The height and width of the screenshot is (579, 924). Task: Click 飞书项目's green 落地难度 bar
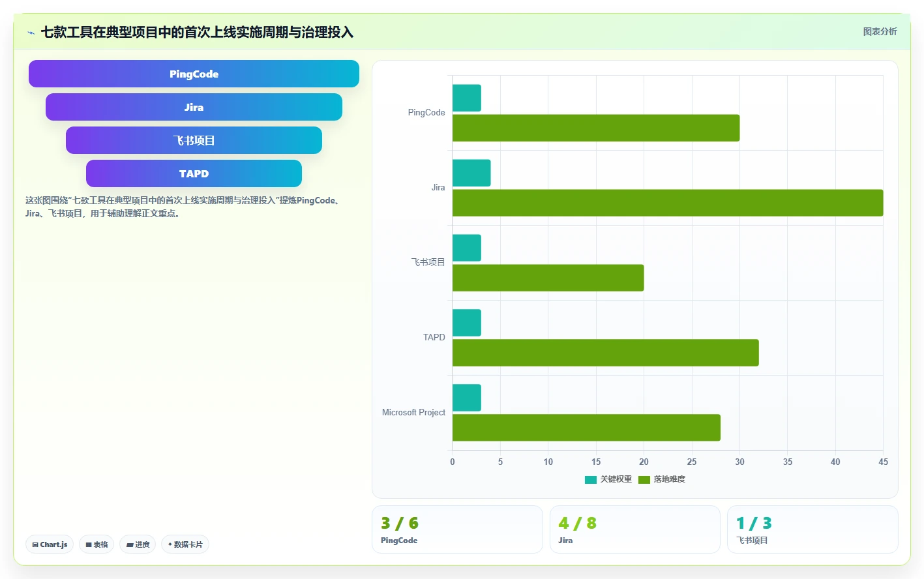coord(548,278)
